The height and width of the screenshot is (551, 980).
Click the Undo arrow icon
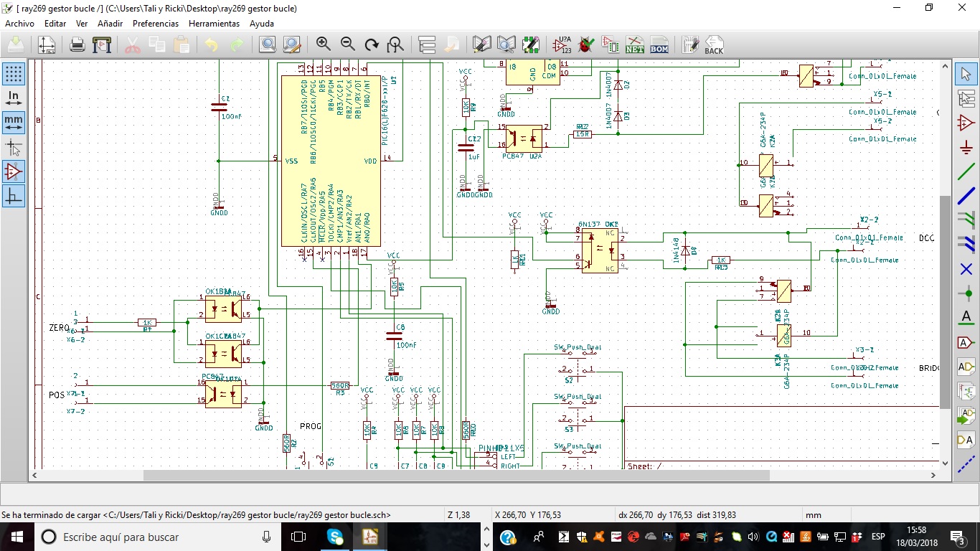tap(211, 45)
